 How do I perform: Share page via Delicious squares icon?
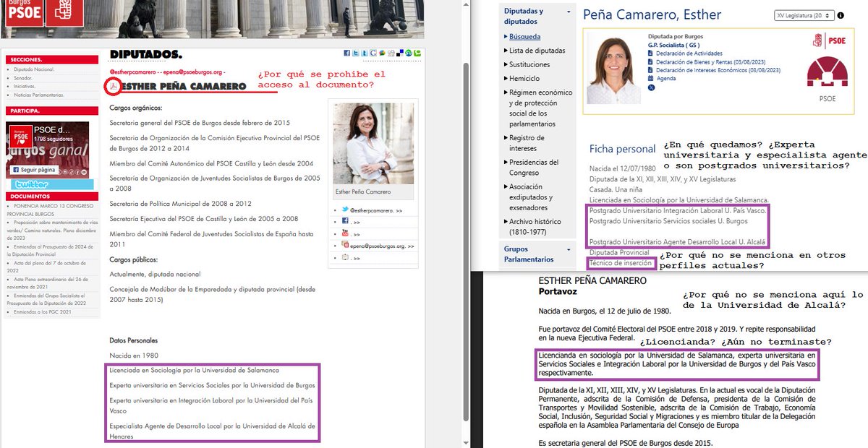[400, 53]
